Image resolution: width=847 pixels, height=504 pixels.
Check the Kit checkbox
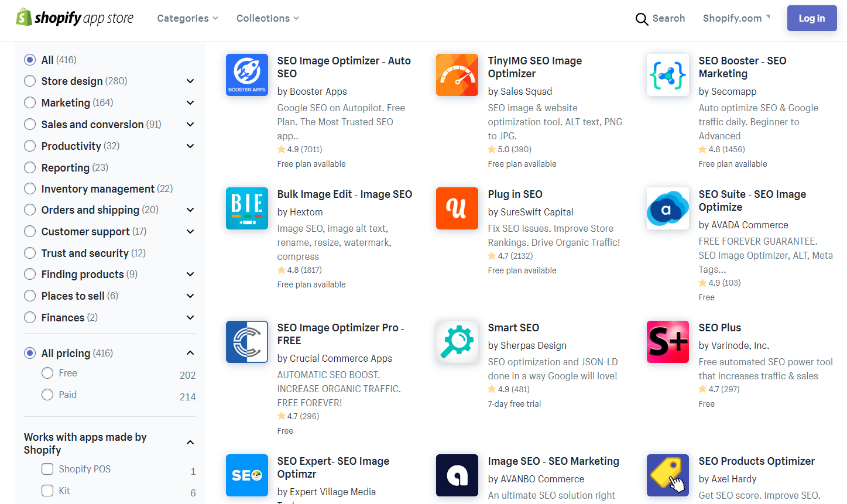[47, 491]
